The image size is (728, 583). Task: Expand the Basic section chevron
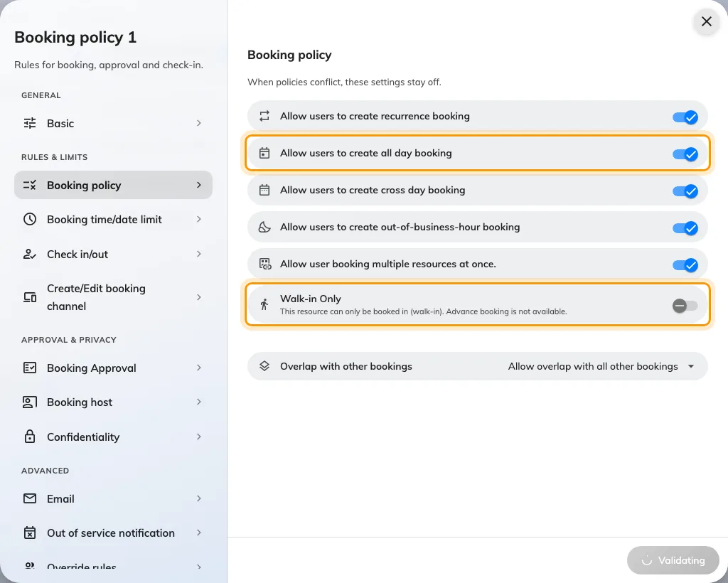199,123
